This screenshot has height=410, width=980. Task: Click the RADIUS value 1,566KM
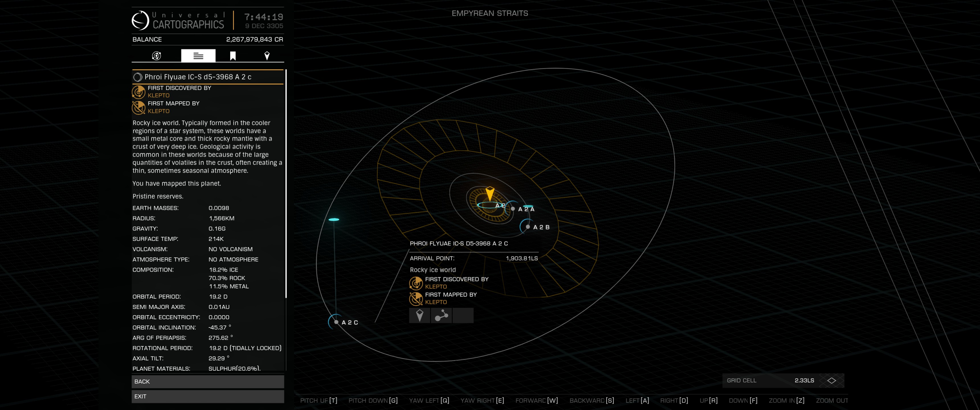(x=222, y=218)
